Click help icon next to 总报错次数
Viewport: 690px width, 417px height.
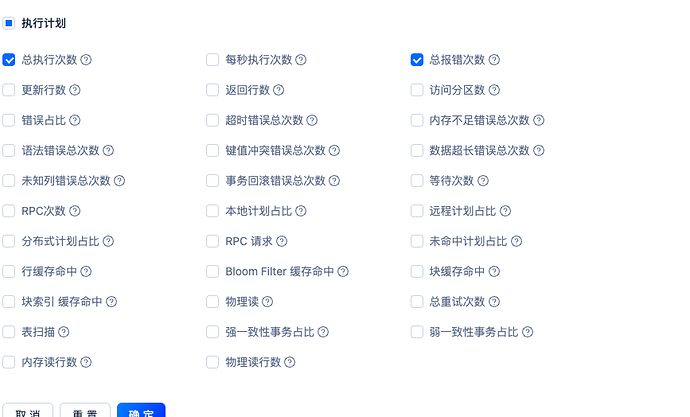tap(494, 60)
